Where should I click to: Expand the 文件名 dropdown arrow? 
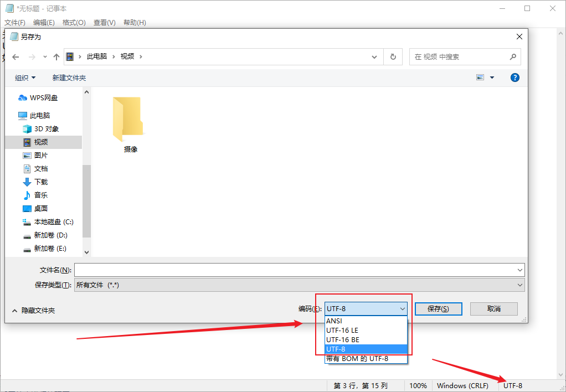[x=520, y=270]
